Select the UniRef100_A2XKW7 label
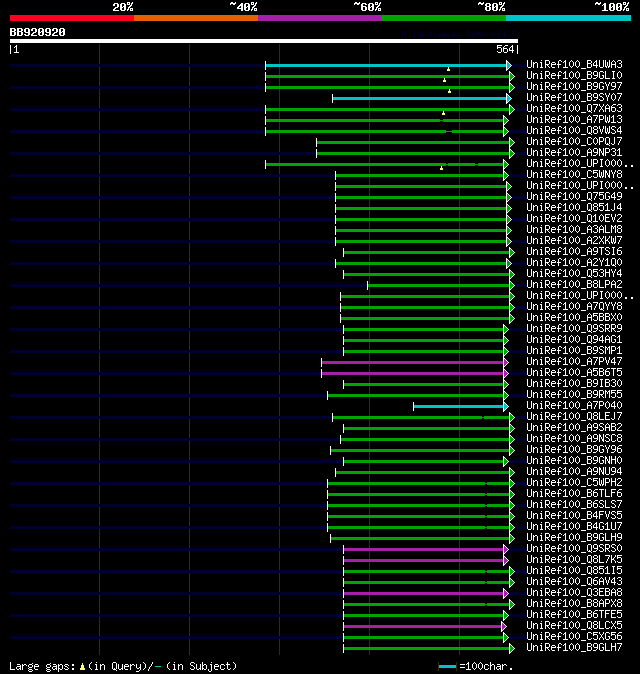 point(574,240)
